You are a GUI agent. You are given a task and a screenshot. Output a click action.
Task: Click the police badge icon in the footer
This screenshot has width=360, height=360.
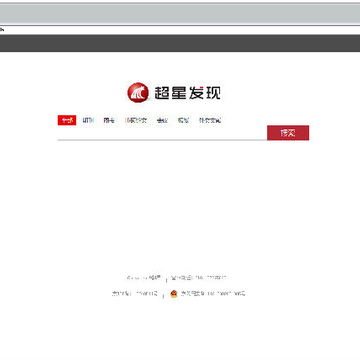click(x=174, y=294)
